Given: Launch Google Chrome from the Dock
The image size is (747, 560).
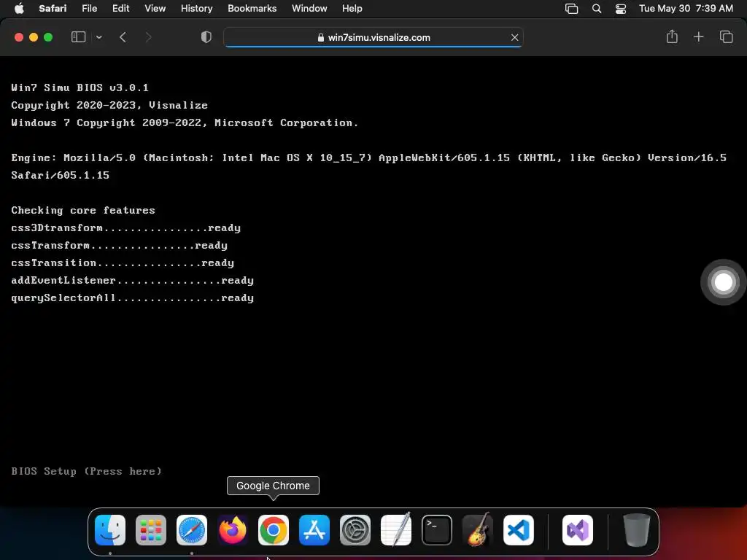Looking at the screenshot, I should click(x=274, y=530).
